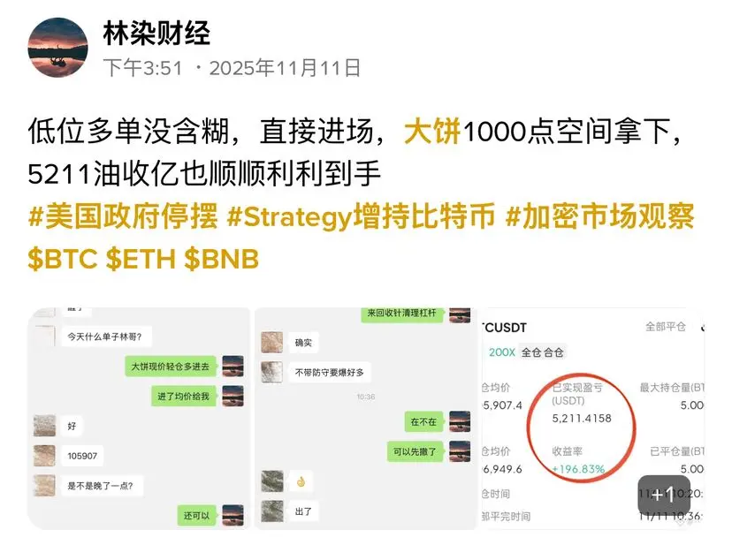Open hashtag #加密市场观察
The image size is (732, 560).
pos(600,216)
